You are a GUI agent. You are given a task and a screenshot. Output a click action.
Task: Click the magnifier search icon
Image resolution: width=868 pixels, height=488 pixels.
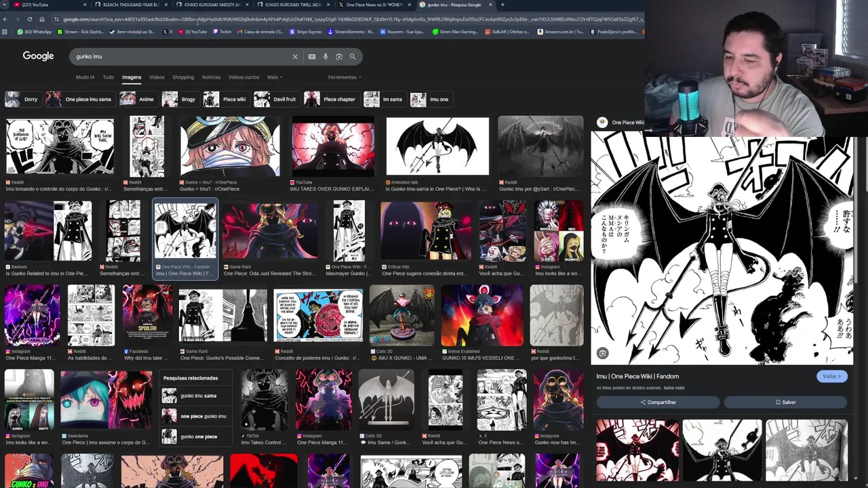click(353, 56)
